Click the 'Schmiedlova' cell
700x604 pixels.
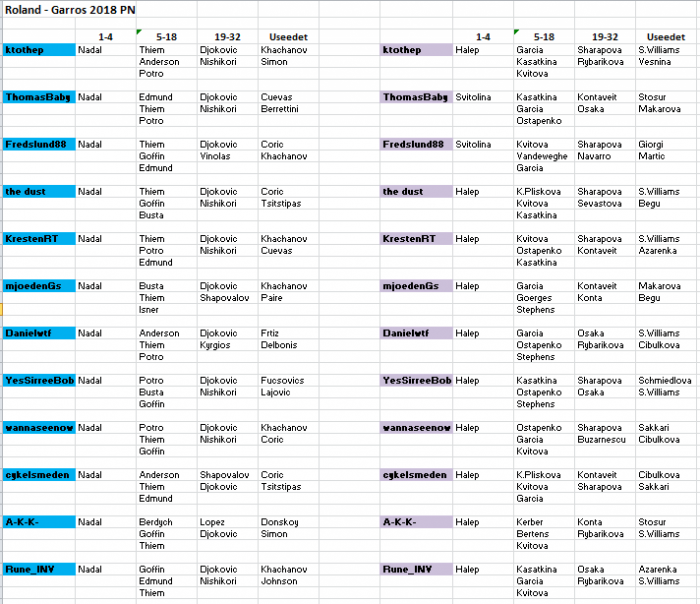click(665, 381)
